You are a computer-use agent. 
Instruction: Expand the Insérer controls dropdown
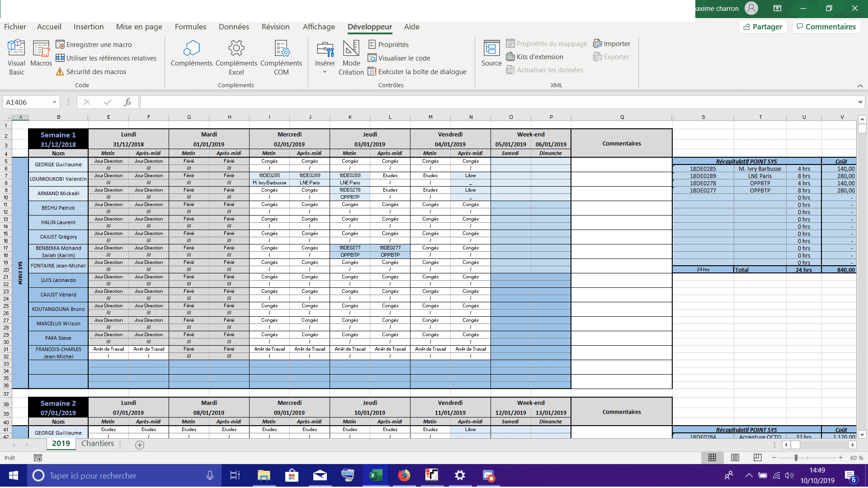[x=325, y=72]
